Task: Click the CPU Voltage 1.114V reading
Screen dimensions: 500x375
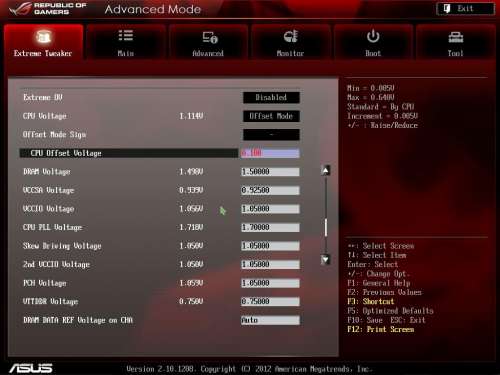Action: [191, 116]
